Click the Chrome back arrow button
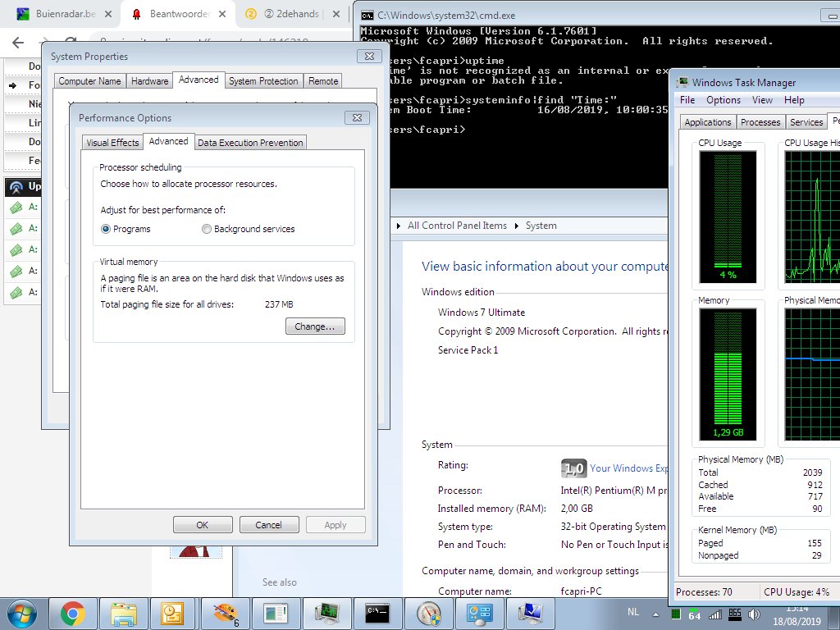 pos(18,43)
